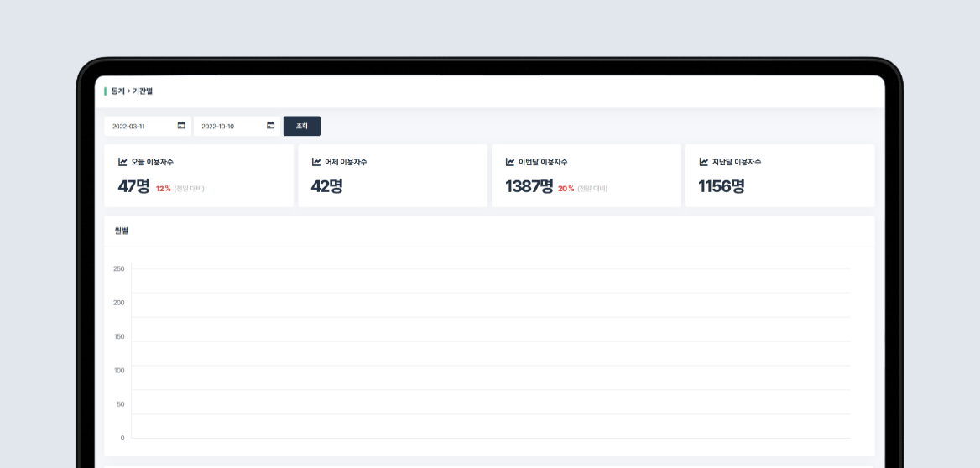This screenshot has width=980, height=468.
Task: Click the chart icon beside 어제 이용자수
Action: pos(316,162)
